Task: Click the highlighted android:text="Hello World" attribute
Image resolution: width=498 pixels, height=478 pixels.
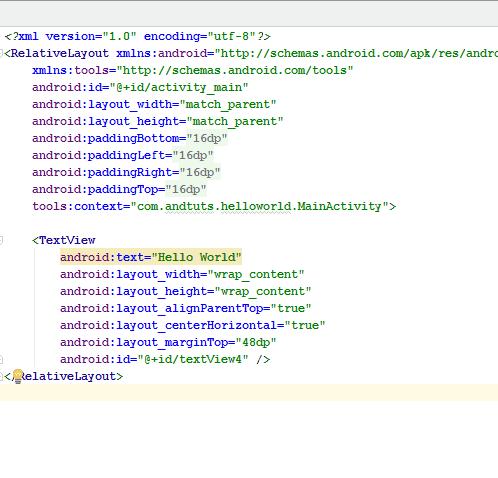Action: tap(151, 257)
